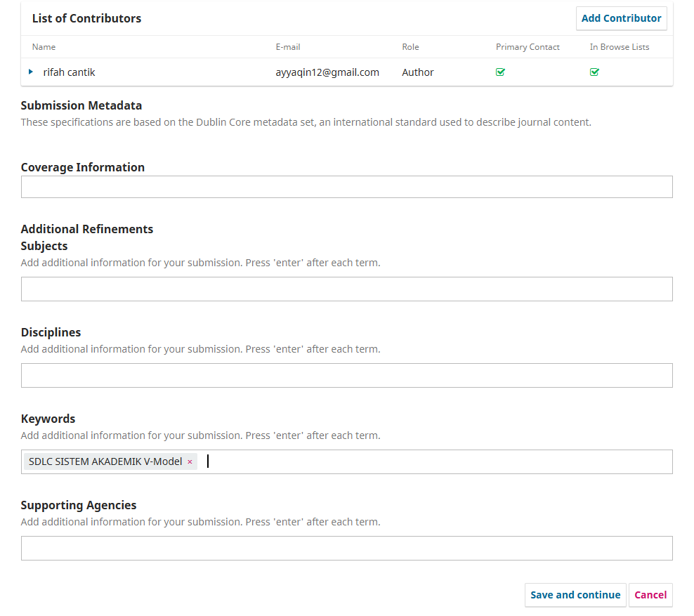
Task: Click into the Subjects input box
Action: (346, 289)
